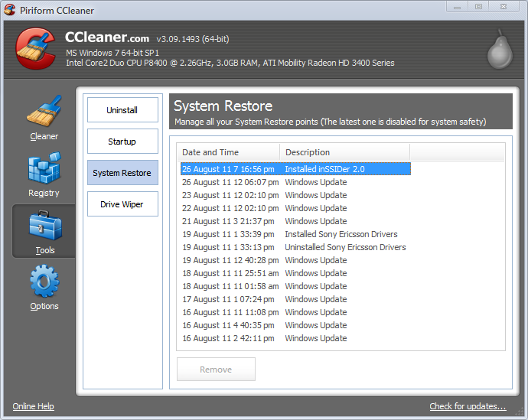
Task: Select 19 August 12 40:28 pm Windows Update
Action: click(295, 260)
